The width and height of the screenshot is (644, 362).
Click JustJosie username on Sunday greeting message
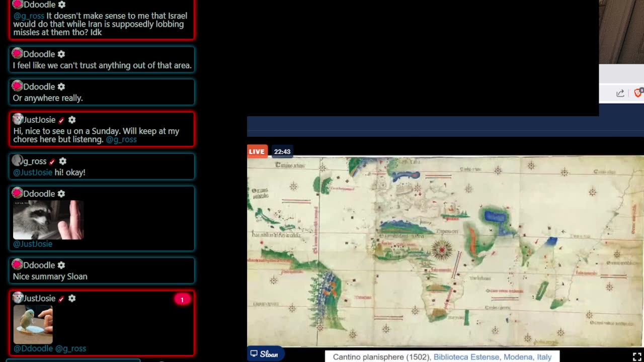[x=40, y=120]
